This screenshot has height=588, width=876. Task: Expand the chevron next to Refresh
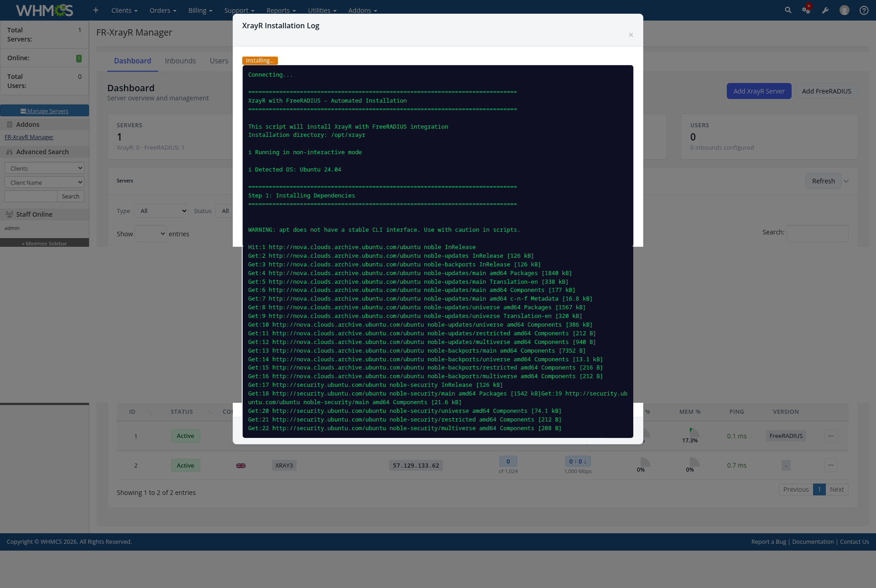coord(846,181)
